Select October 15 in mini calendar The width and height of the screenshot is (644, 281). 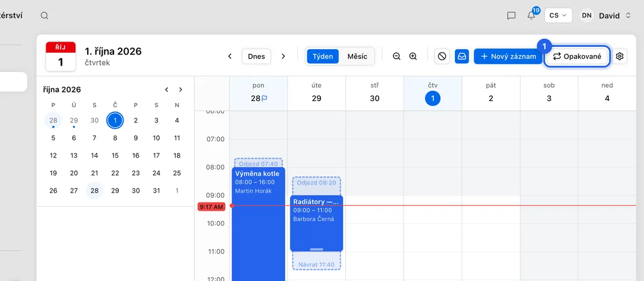[115, 155]
